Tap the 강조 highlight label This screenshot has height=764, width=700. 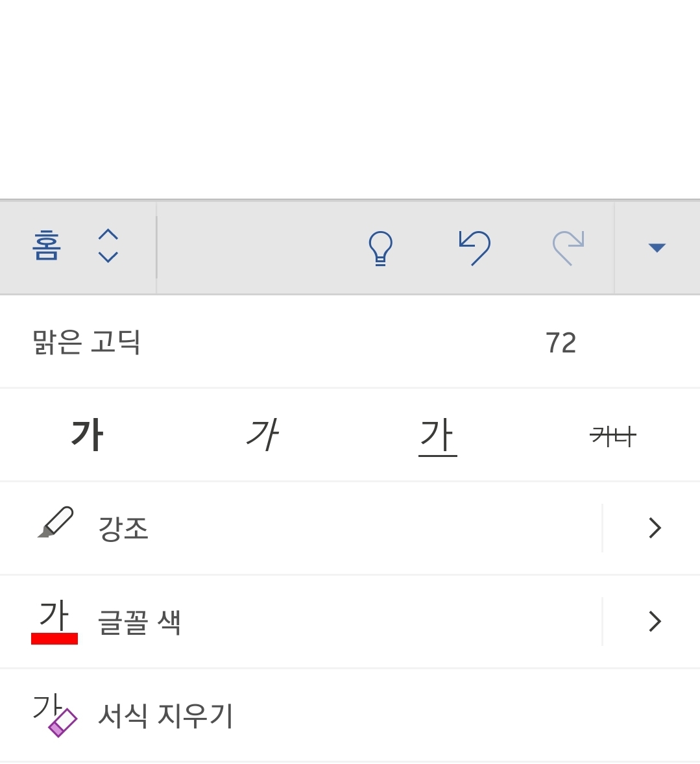coord(123,528)
